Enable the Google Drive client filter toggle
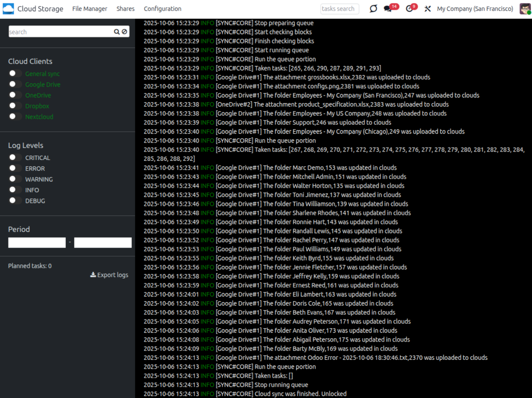532x398 pixels. pos(15,84)
